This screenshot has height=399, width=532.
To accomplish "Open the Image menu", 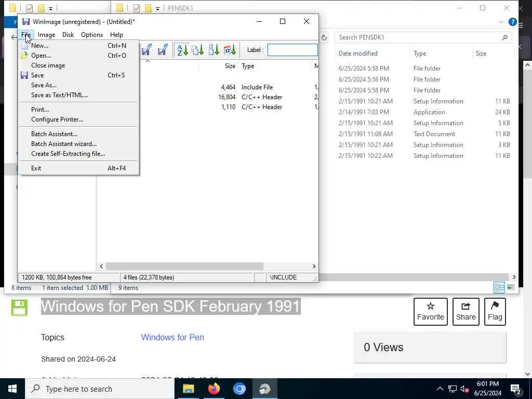I will coord(46,35).
